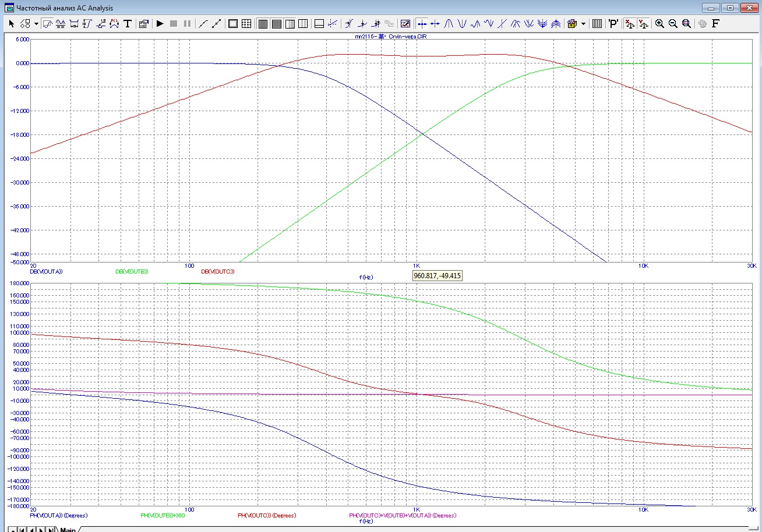The image size is (762, 532).
Task: Select the Point Tag tool
Action: click(x=101, y=24)
